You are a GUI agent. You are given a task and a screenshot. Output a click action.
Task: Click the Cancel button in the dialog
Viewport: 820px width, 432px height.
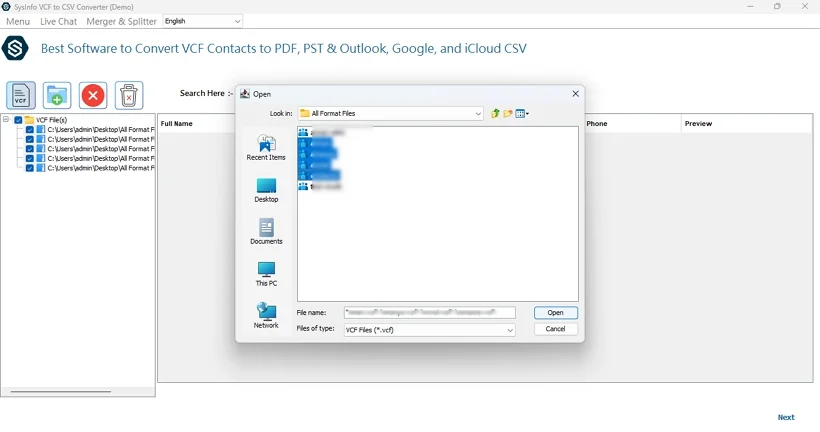(555, 329)
